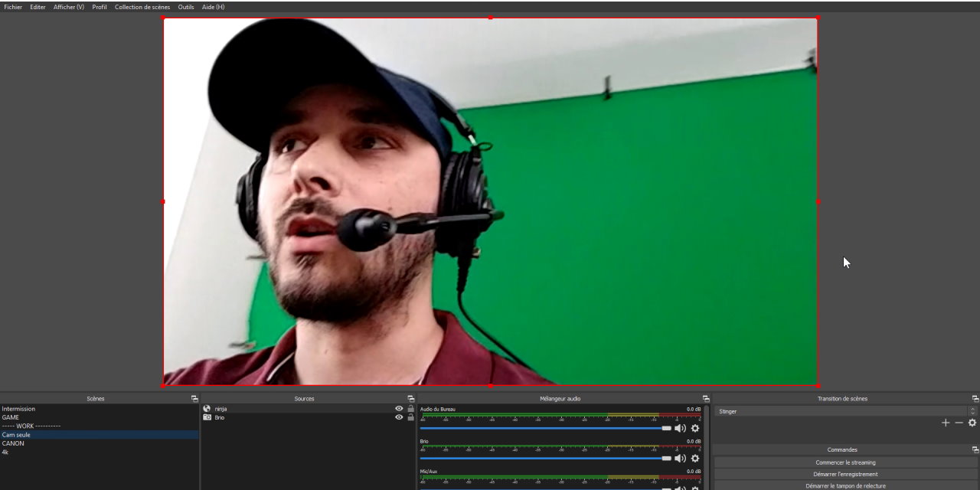Click Commencer le streaming button
The height and width of the screenshot is (490, 980).
click(845, 462)
